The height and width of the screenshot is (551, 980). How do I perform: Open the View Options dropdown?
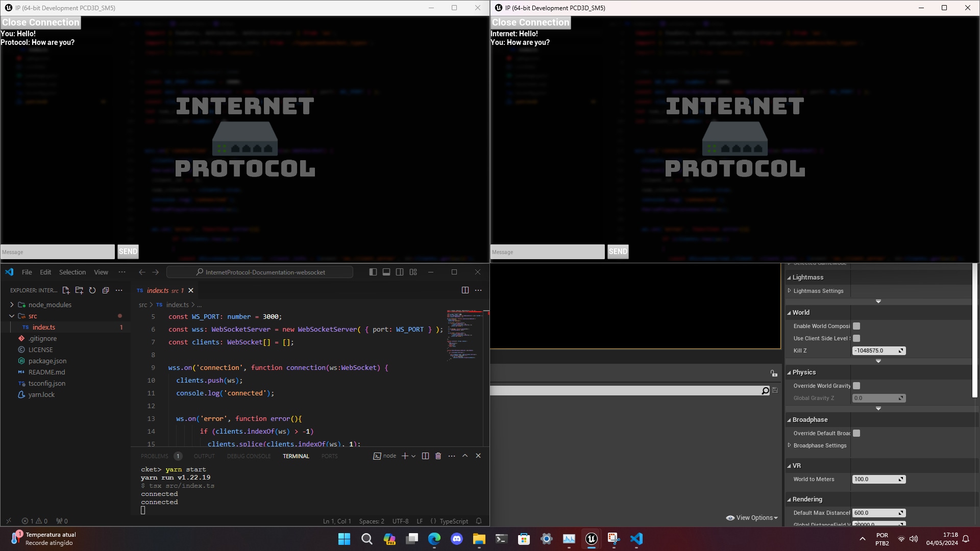point(751,517)
